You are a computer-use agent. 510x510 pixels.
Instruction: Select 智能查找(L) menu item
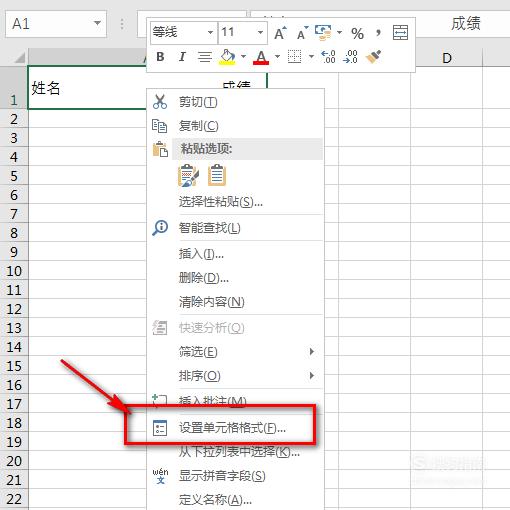coord(235,228)
